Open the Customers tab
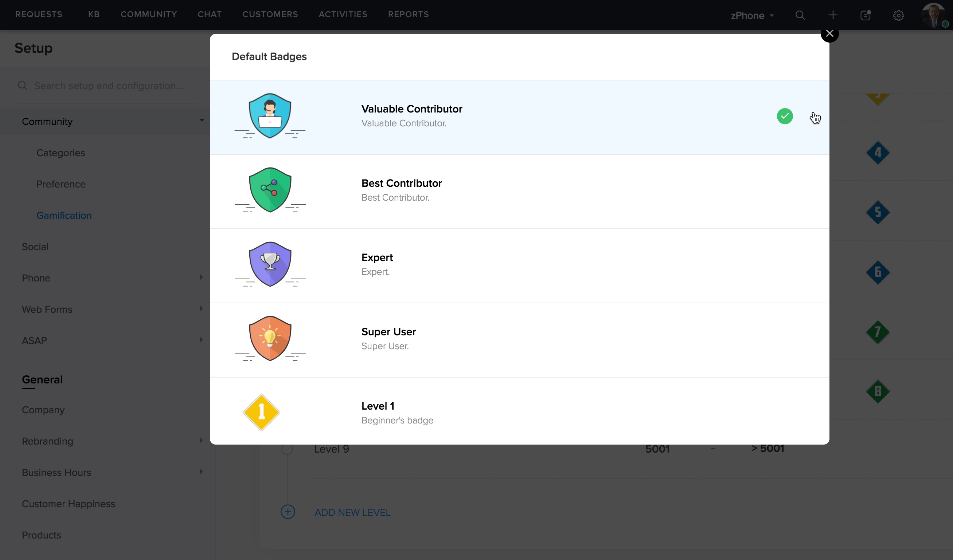 270,14
